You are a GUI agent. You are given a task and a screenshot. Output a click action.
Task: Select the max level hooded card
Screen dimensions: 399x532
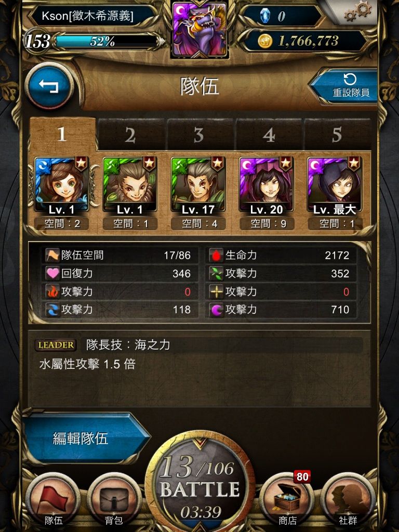[x=335, y=185]
